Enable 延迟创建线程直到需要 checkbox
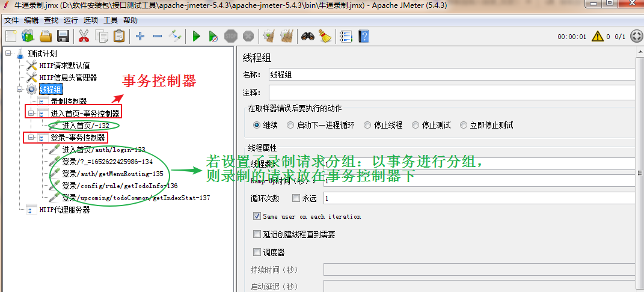Image resolution: width=644 pixels, height=292 pixels. point(257,234)
